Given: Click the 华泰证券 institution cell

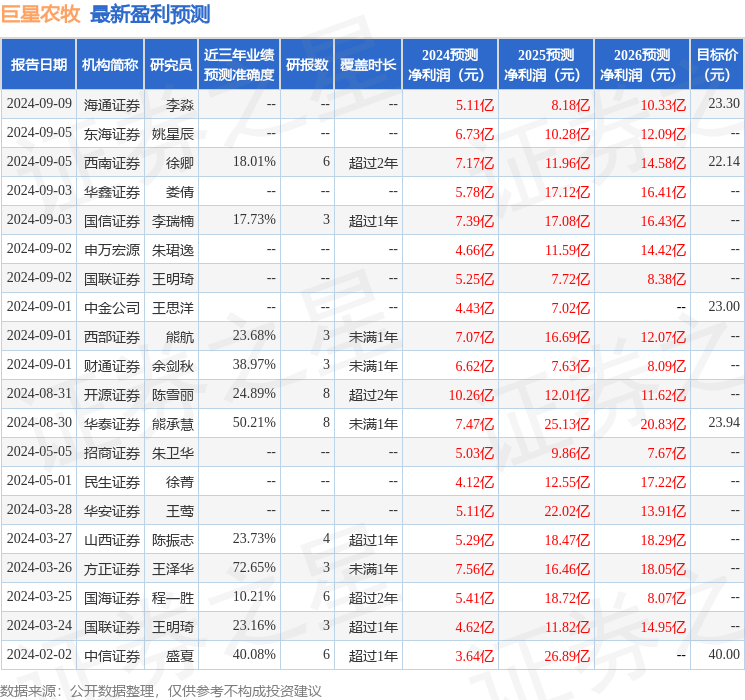Looking at the screenshot, I should coord(112,424).
